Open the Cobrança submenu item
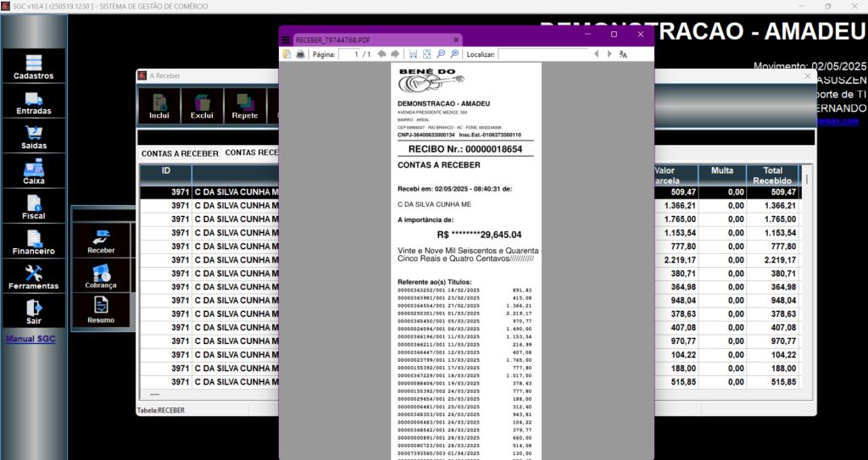 (101, 276)
